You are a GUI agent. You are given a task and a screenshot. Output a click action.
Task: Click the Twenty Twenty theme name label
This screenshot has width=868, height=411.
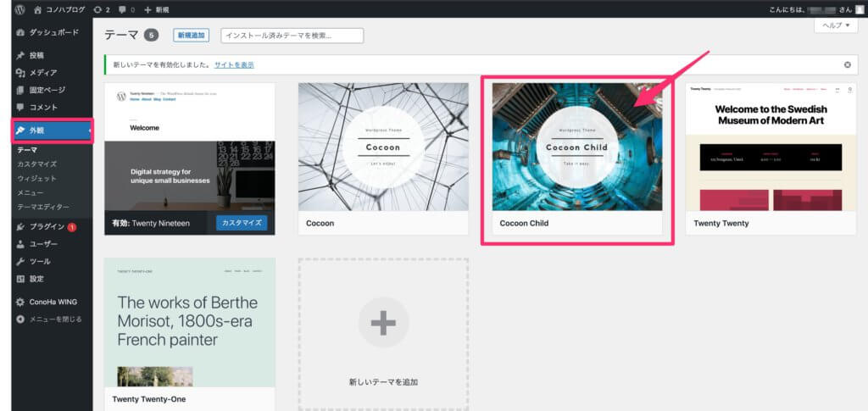click(721, 224)
